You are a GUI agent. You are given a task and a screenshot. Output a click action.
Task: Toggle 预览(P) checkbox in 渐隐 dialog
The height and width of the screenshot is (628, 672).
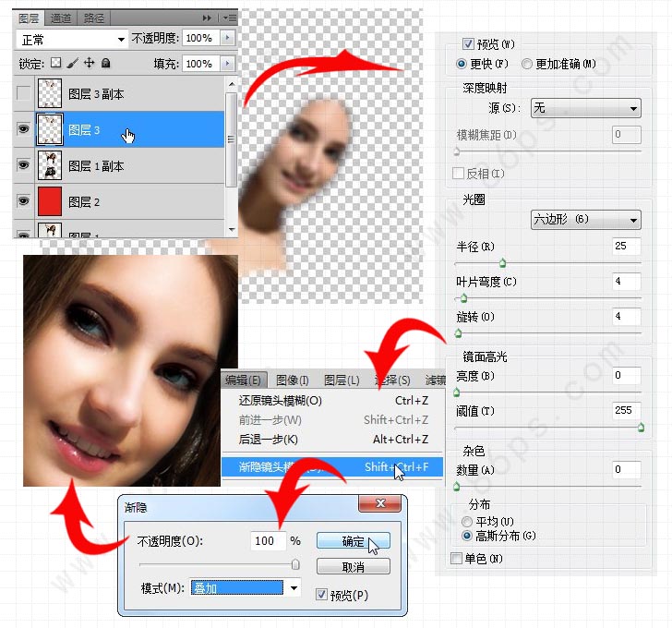coord(321,595)
